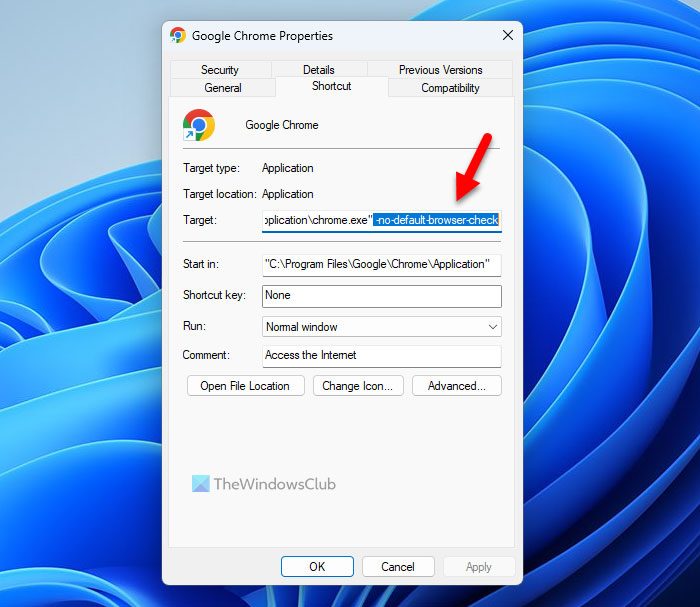Switch to the Details tab

coord(319,70)
